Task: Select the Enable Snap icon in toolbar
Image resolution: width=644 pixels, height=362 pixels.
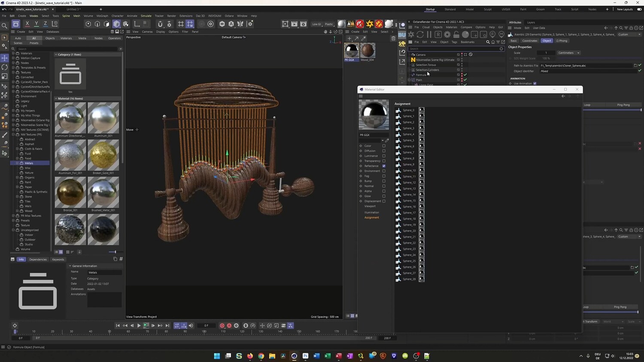Action: click(x=160, y=24)
